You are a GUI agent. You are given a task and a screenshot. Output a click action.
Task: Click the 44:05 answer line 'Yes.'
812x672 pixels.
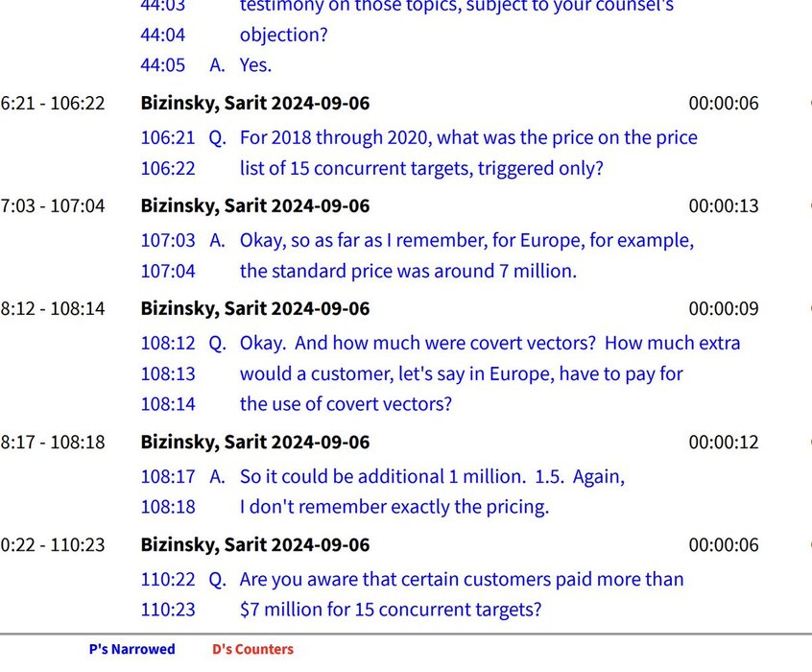[206, 65]
